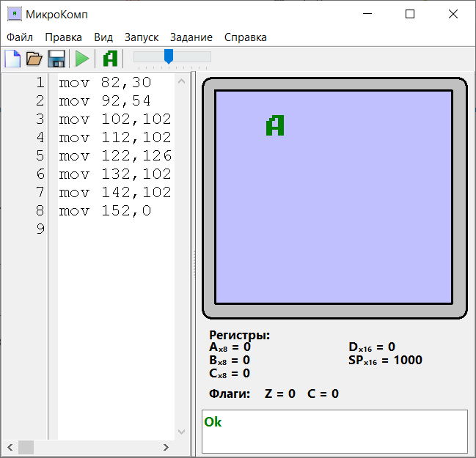
Task: Place cursor on line "mov 122,126"
Action: [115, 156]
